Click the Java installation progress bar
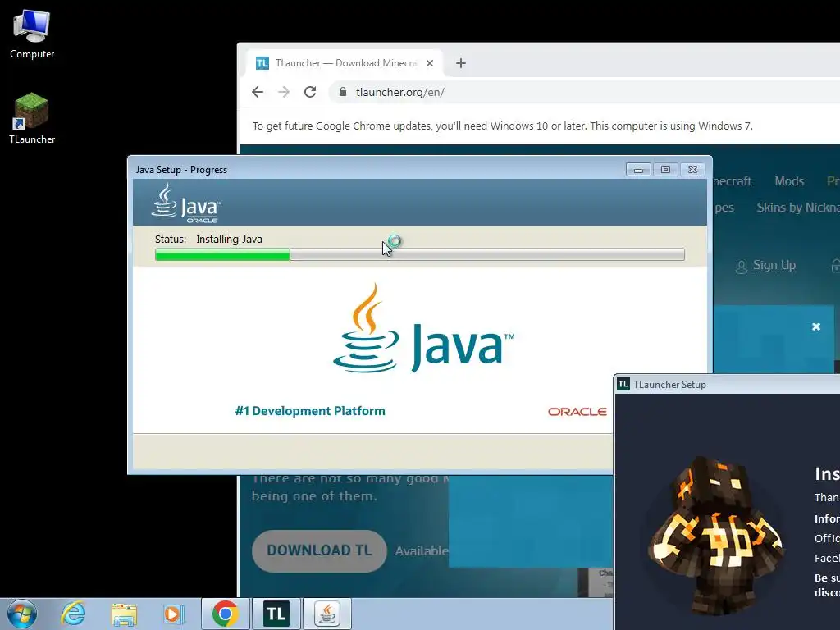 420,254
